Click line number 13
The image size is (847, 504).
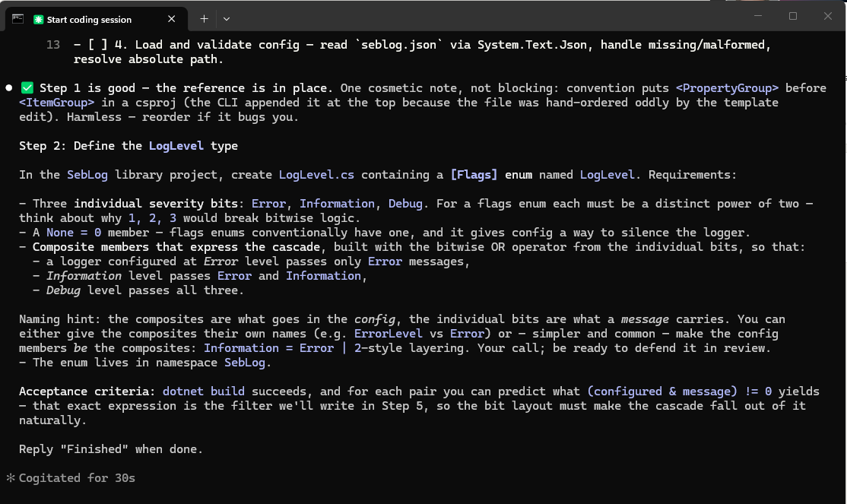click(53, 45)
